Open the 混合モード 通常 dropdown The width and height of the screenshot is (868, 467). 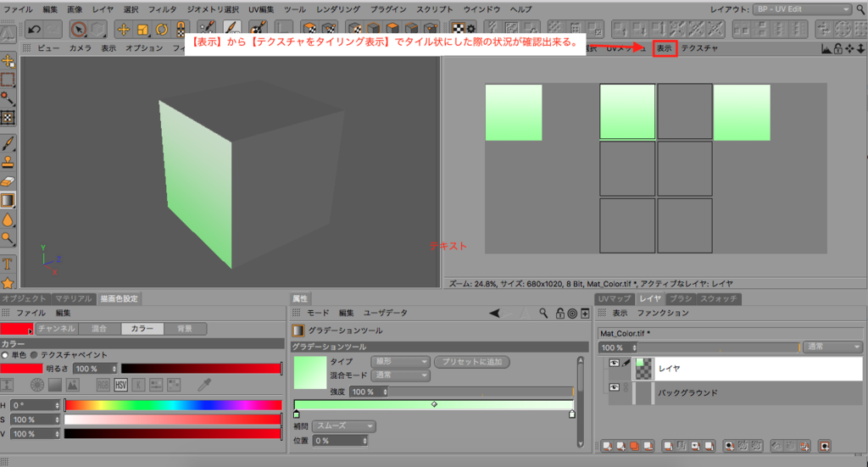pos(400,375)
